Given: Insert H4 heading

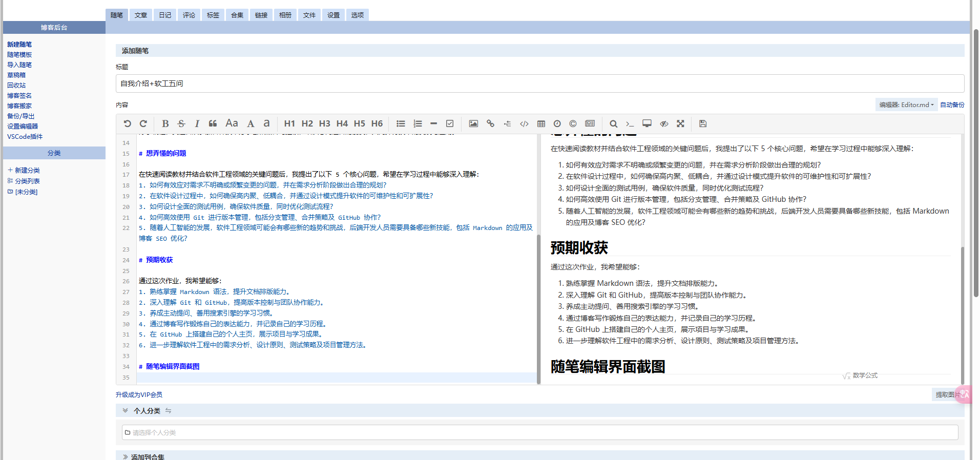Looking at the screenshot, I should pos(342,123).
